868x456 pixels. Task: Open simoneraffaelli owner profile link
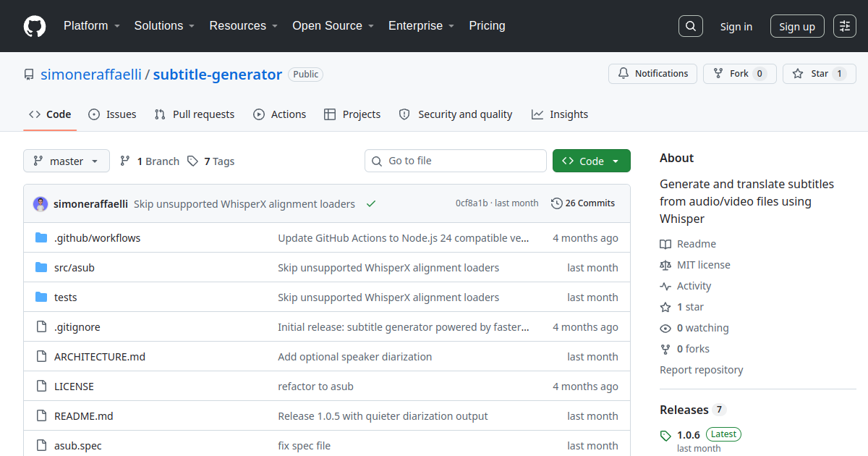click(90, 74)
